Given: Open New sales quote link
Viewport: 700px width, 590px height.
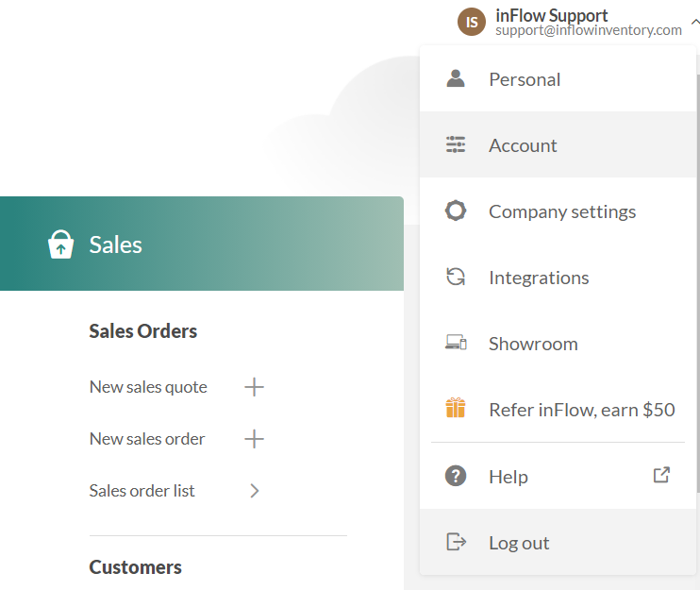Looking at the screenshot, I should pos(148,387).
